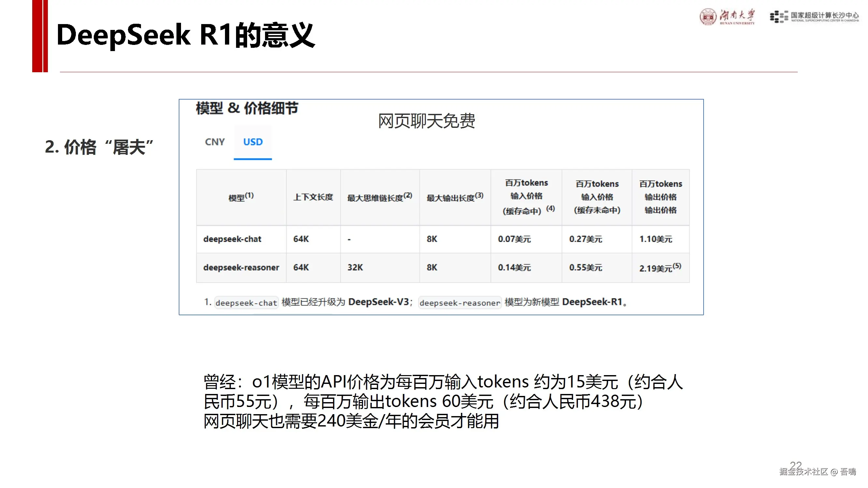The image size is (868, 488).
Task: Click the 网页聊天免费 text label
Action: [x=426, y=121]
